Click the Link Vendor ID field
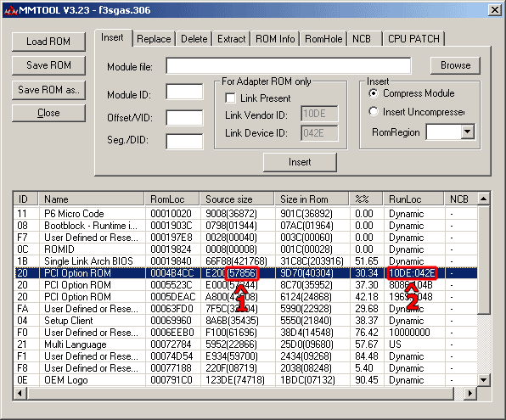506x420 pixels. tap(319, 114)
